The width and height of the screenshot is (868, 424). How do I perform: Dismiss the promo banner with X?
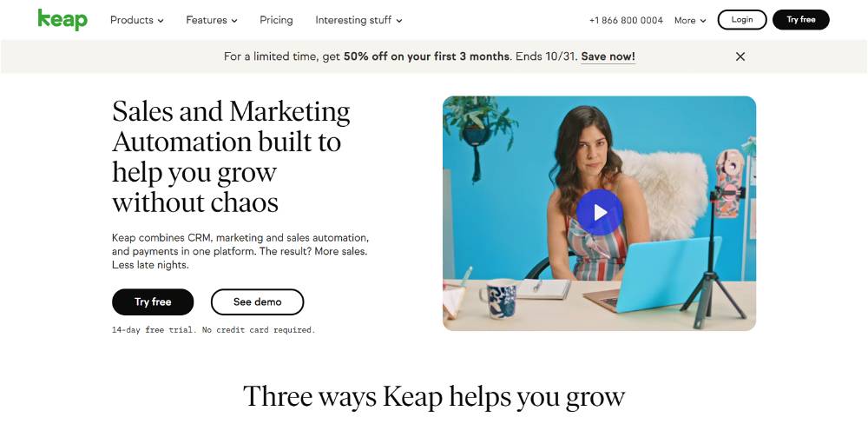[x=740, y=56]
